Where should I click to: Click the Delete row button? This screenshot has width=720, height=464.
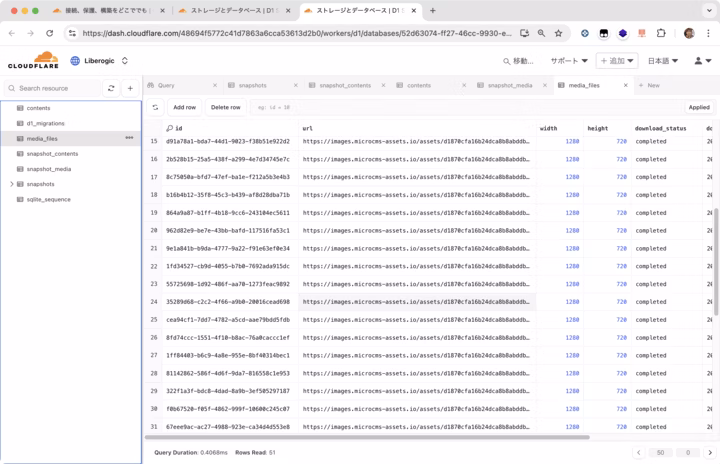(x=225, y=107)
